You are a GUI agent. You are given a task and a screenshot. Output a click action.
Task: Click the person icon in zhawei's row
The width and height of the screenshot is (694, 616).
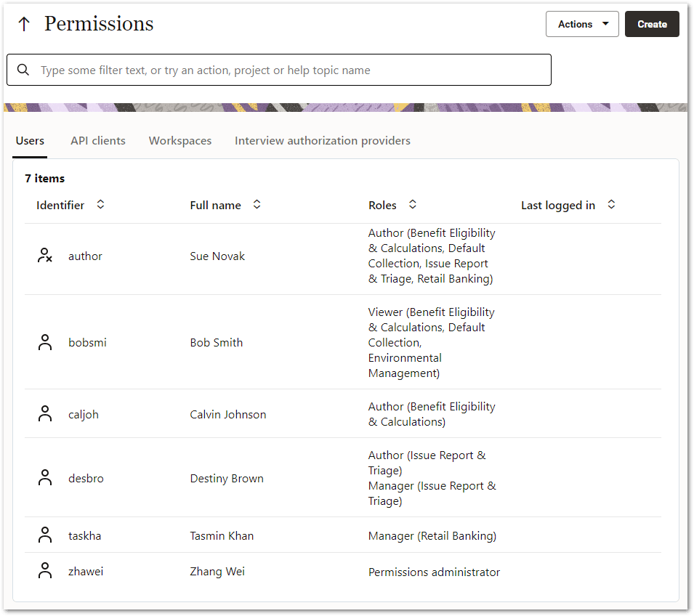click(x=44, y=570)
